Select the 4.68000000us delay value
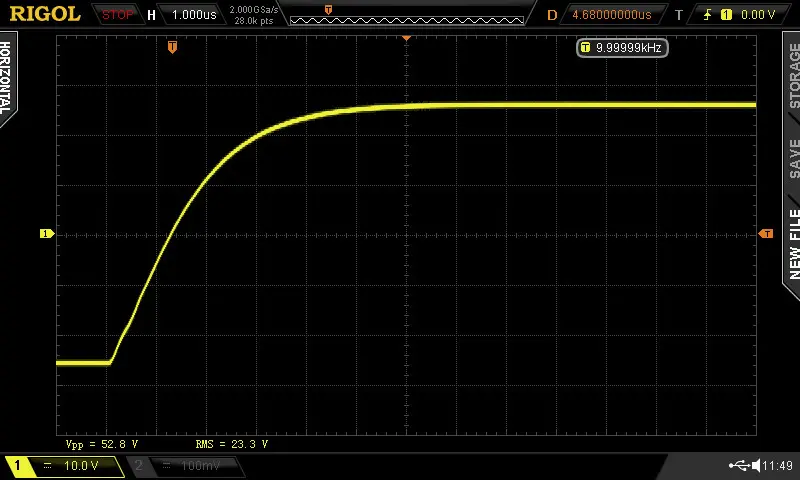 pyautogui.click(x=612, y=15)
